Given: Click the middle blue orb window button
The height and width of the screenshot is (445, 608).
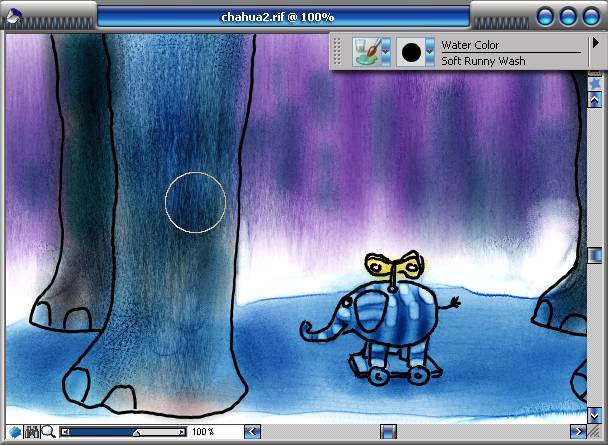Looking at the screenshot, I should point(568,17).
